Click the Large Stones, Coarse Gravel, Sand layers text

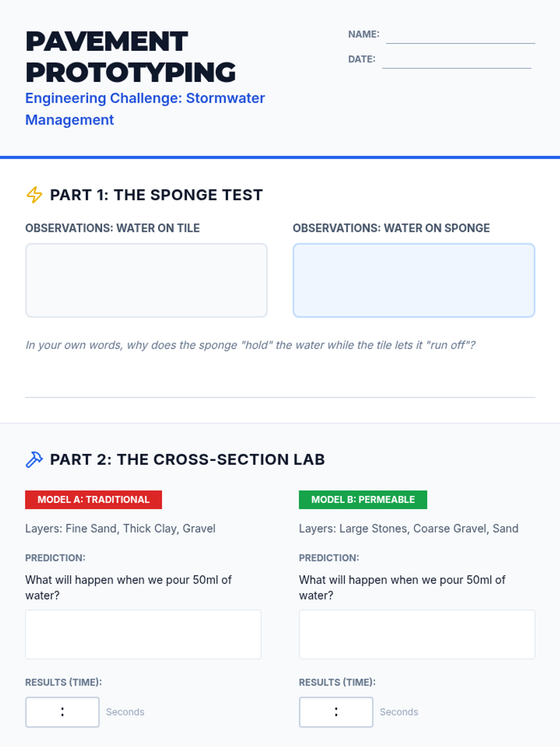(408, 529)
